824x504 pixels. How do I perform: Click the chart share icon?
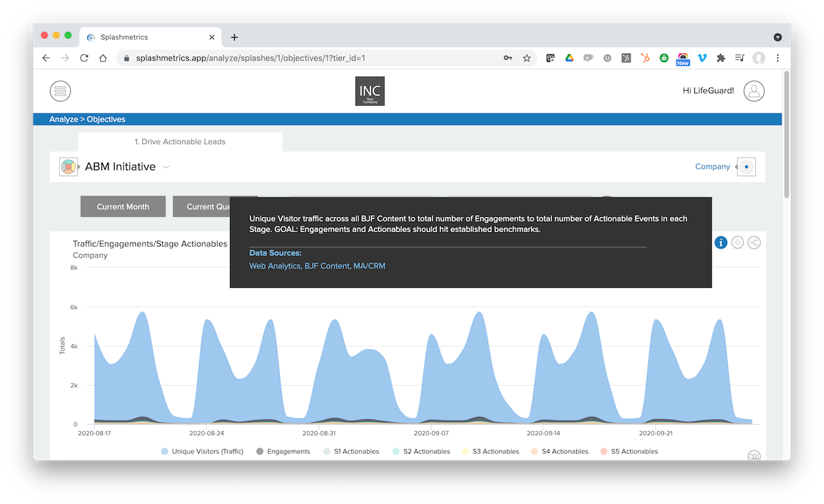[754, 242]
